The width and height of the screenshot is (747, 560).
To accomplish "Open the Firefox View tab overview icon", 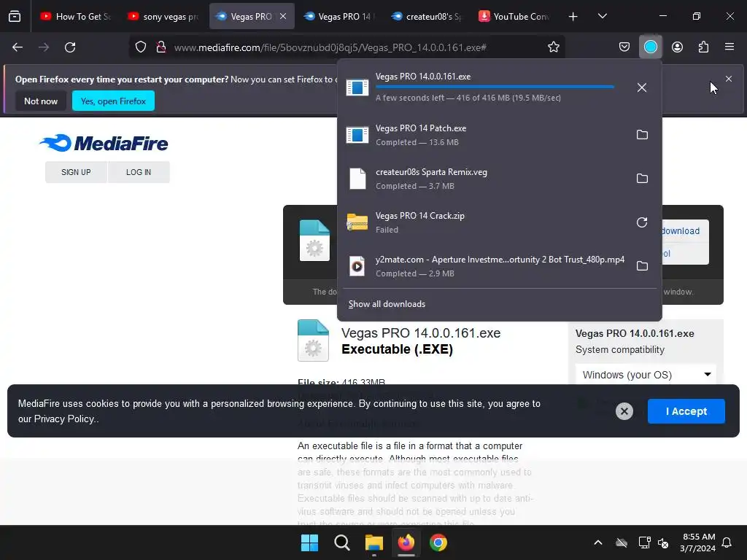I will 15,16.
